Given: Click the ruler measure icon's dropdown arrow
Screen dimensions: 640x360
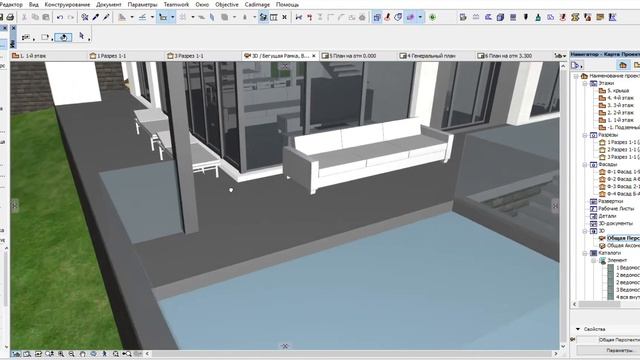Looking at the screenshot, I should pyautogui.click(x=131, y=17).
